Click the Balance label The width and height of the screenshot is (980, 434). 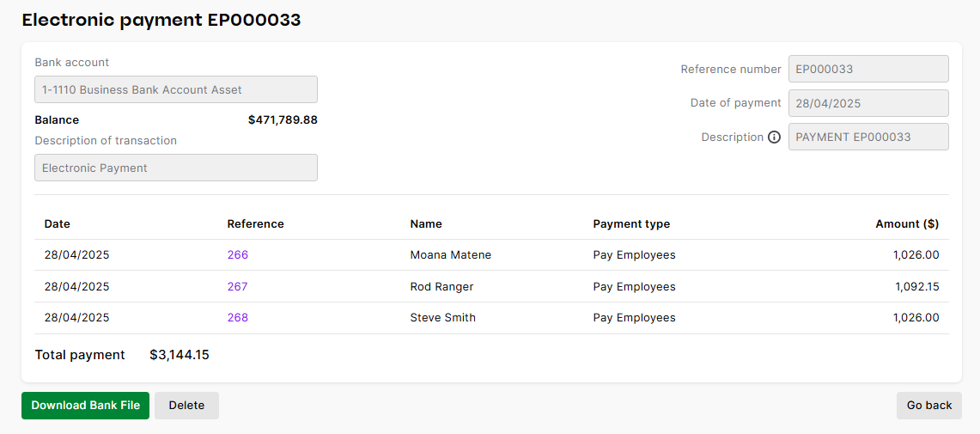tap(57, 120)
